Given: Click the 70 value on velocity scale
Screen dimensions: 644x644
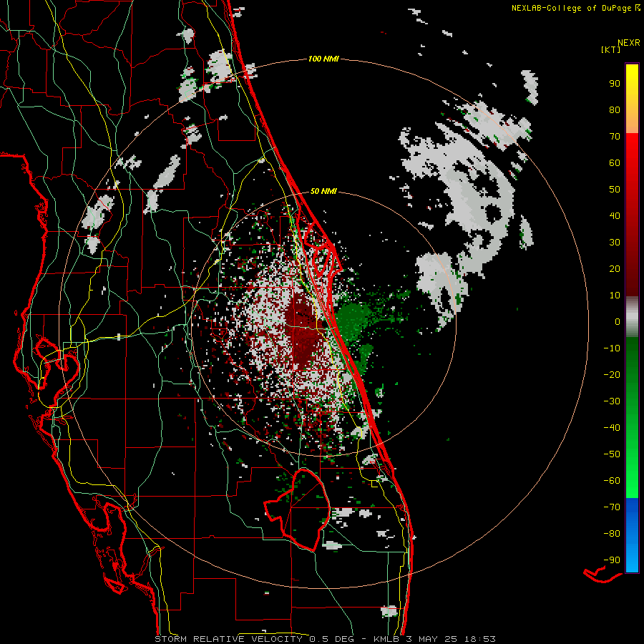Looking at the screenshot, I should click(615, 137).
